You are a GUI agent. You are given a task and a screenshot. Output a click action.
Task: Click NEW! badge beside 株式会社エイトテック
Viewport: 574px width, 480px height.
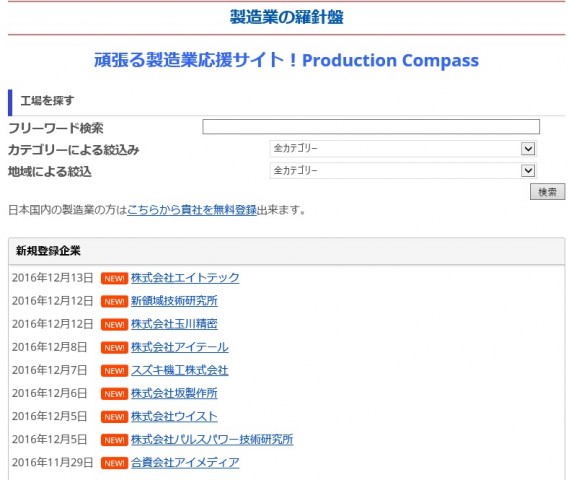click(114, 279)
